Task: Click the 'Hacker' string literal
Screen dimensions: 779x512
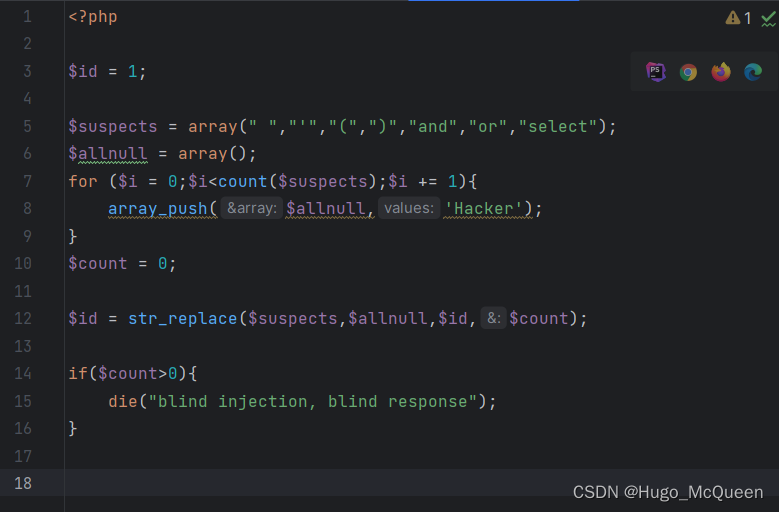Action: 483,209
